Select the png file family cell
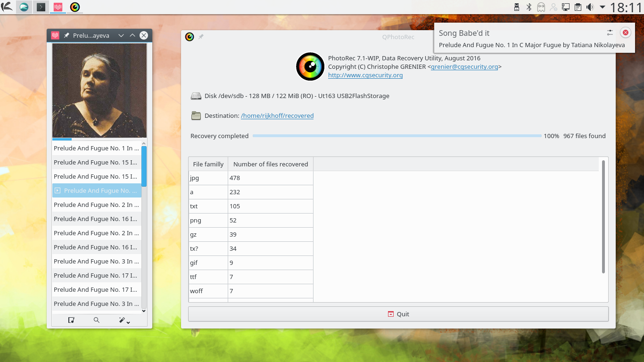Image resolution: width=644 pixels, height=362 pixels. pyautogui.click(x=208, y=220)
